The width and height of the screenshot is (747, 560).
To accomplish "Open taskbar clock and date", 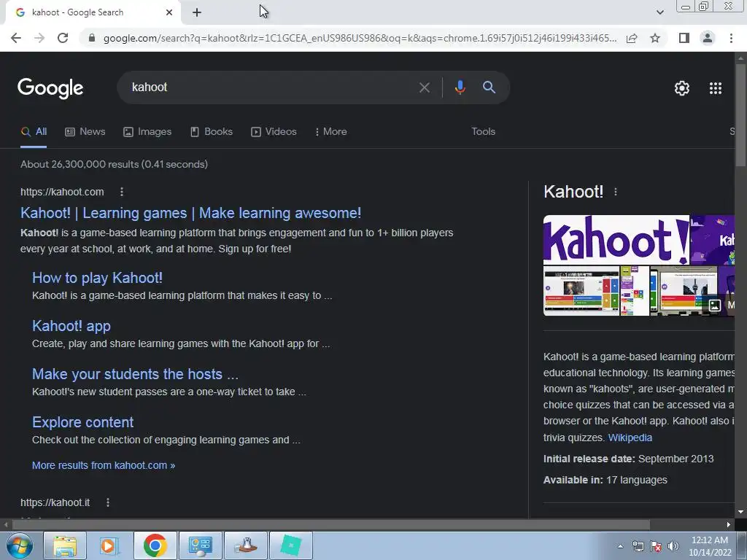I will (x=710, y=546).
